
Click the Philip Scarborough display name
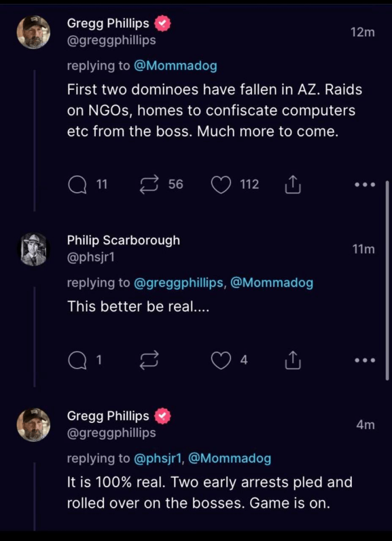[123, 240]
